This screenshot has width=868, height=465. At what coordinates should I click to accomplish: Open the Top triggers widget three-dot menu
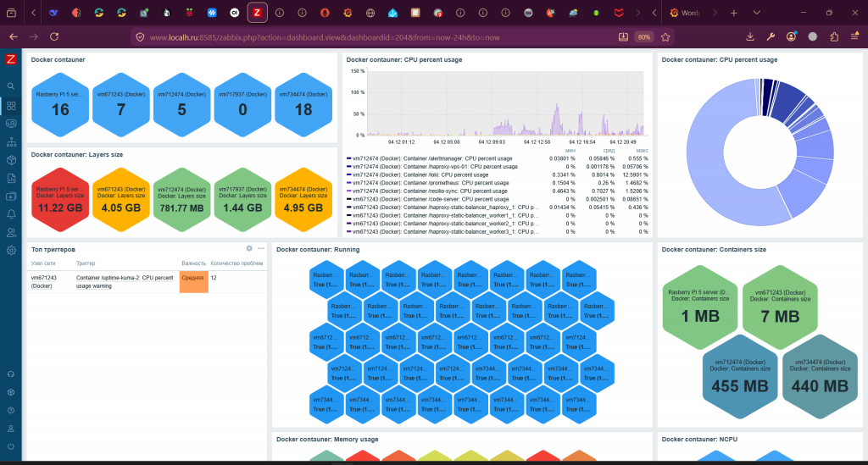tap(261, 248)
